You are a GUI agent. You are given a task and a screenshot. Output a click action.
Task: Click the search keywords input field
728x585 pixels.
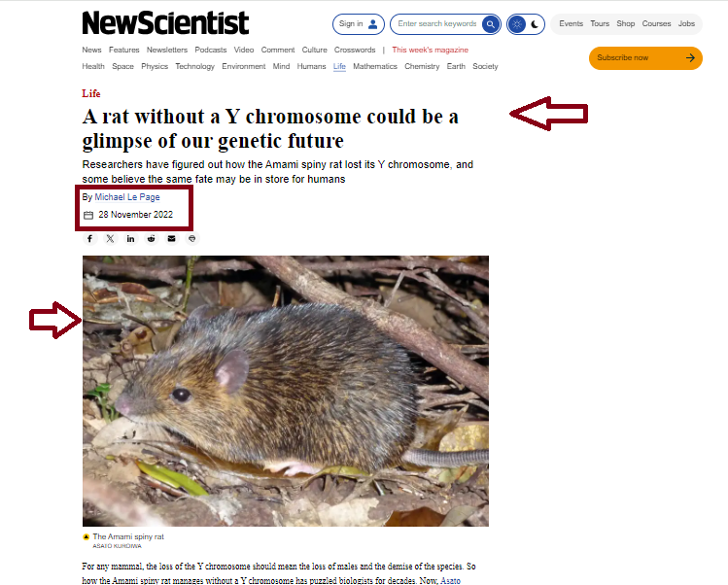436,24
